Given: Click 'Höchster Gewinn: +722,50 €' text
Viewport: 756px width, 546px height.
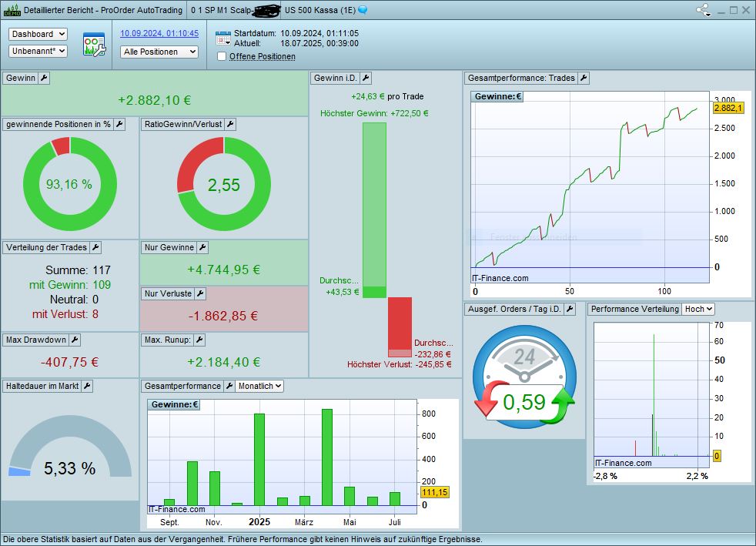Looking at the screenshot, I should (374, 113).
